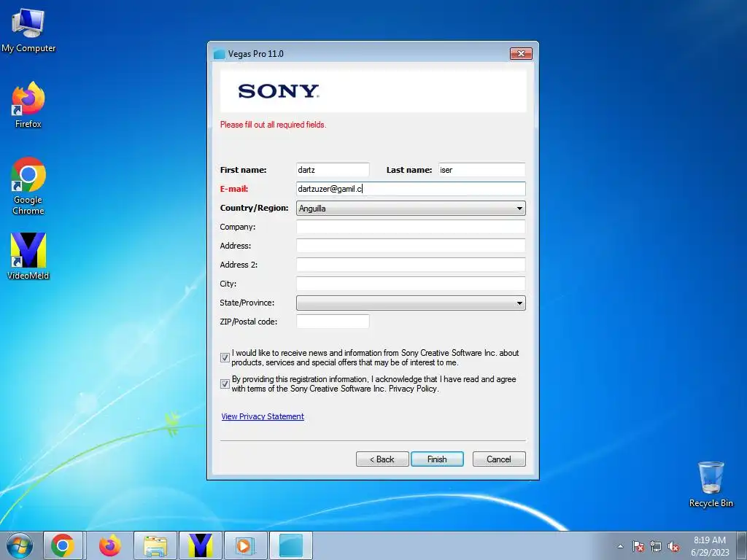Uncheck receive news and information checkbox

coord(225,357)
